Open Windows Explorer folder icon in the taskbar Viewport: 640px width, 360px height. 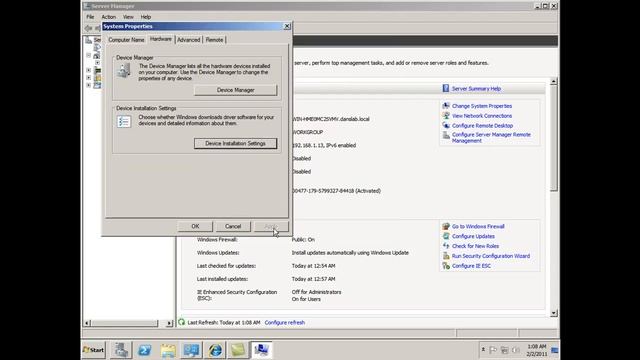tap(168, 350)
